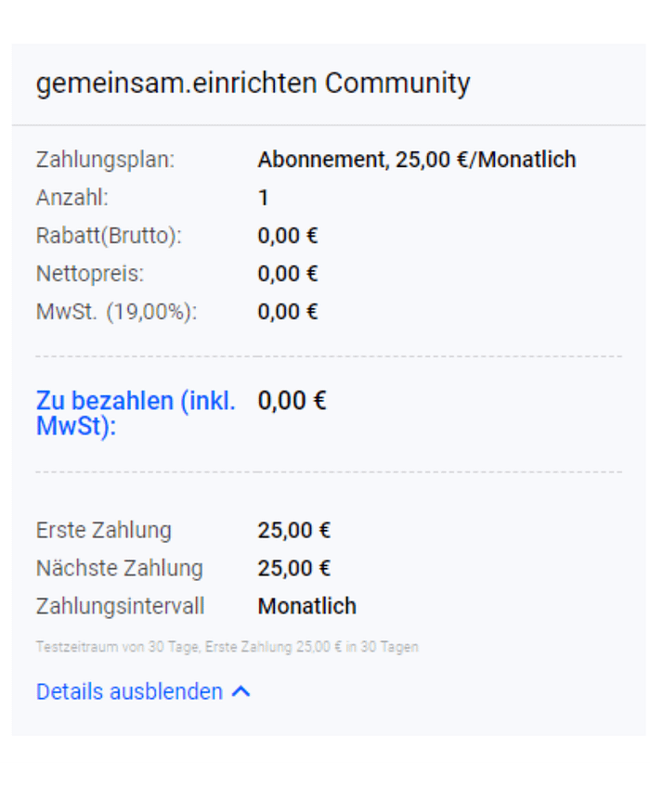The width and height of the screenshot is (650, 812).
Task: Click the Rabatt(Brutto) label
Action: pyautogui.click(x=109, y=236)
